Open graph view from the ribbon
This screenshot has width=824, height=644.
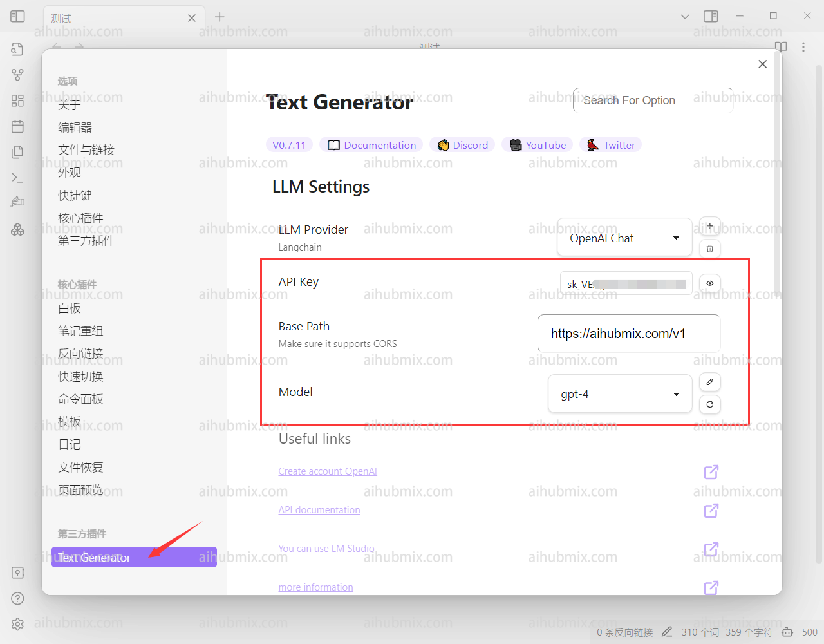[x=17, y=75]
